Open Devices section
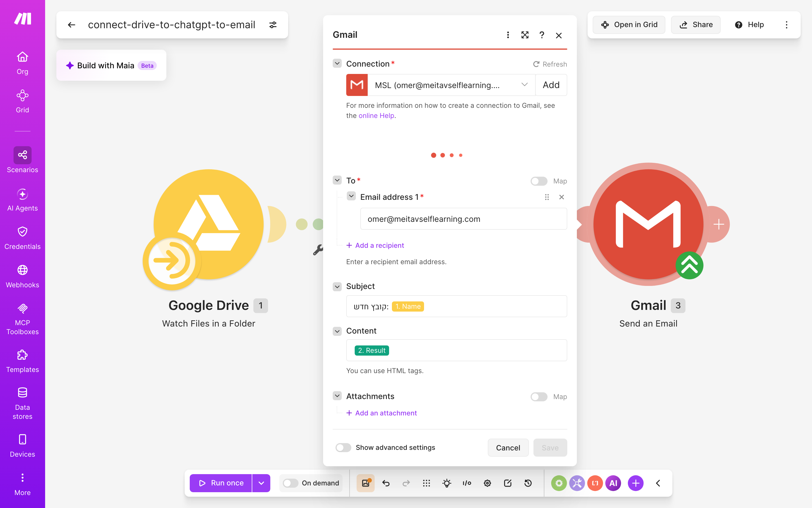Screen dimensions: 812x508 tap(23, 446)
